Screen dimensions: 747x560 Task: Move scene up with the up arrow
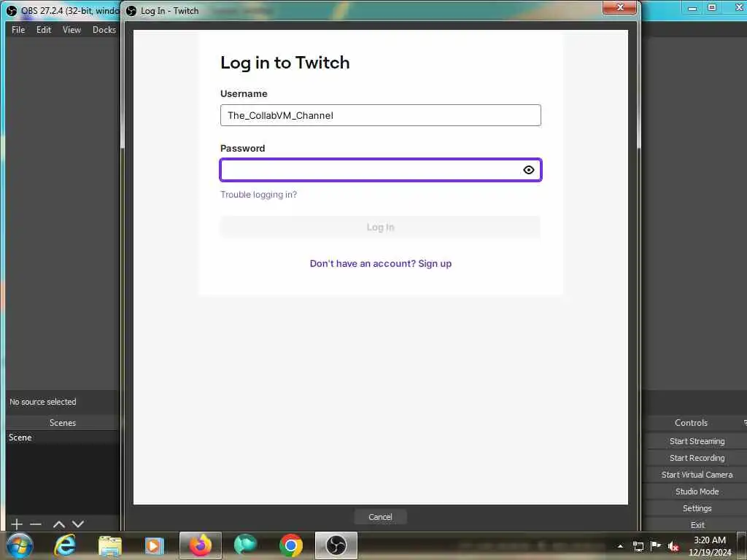click(59, 524)
